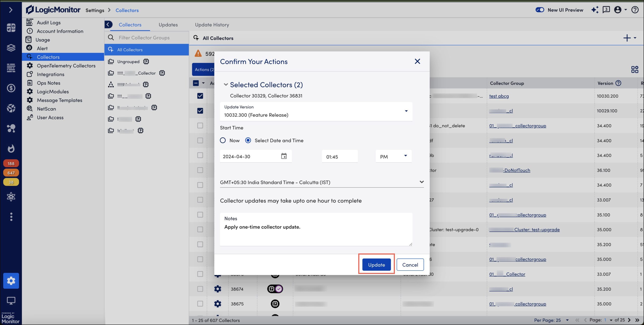Open the Resources layers icon in sidebar

click(x=11, y=48)
